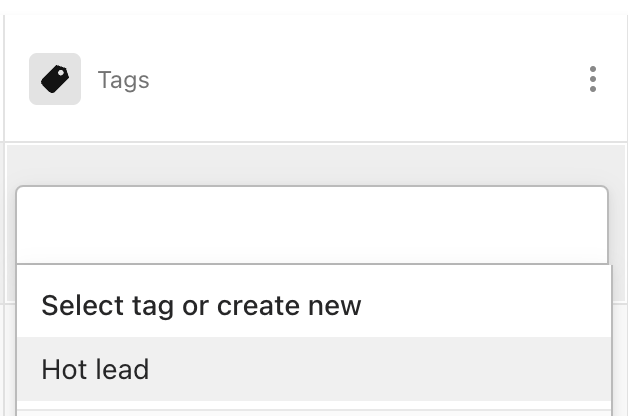Click inside the empty tag text box

pyautogui.click(x=311, y=225)
